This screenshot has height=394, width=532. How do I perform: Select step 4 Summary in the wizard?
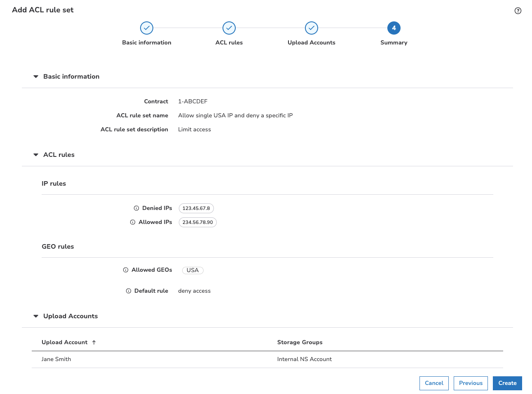coord(394,28)
